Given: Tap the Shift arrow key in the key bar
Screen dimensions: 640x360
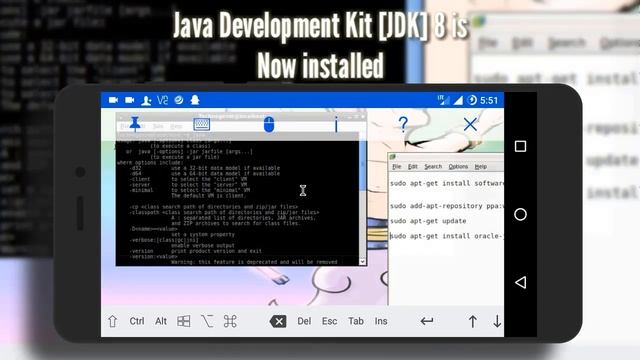Looking at the screenshot, I should [113, 321].
